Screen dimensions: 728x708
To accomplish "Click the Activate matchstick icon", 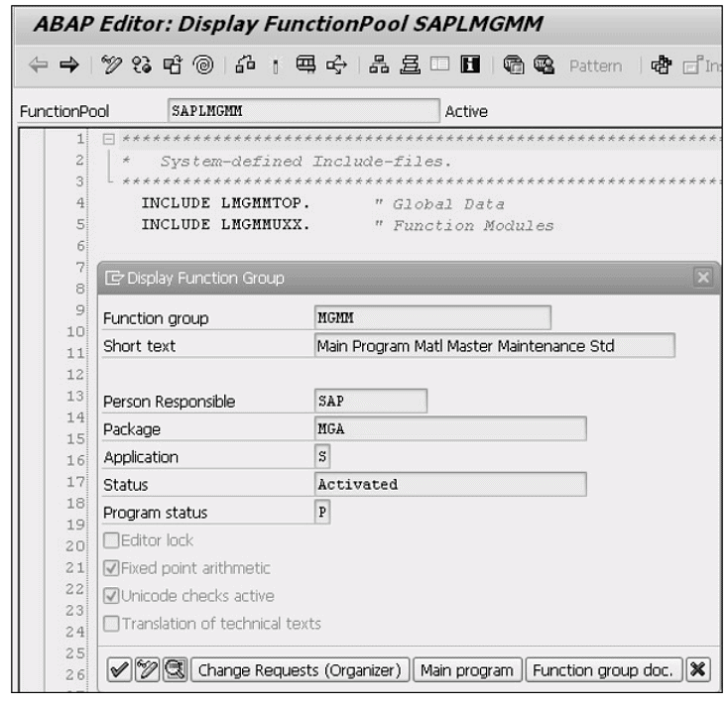I will point(276,65).
